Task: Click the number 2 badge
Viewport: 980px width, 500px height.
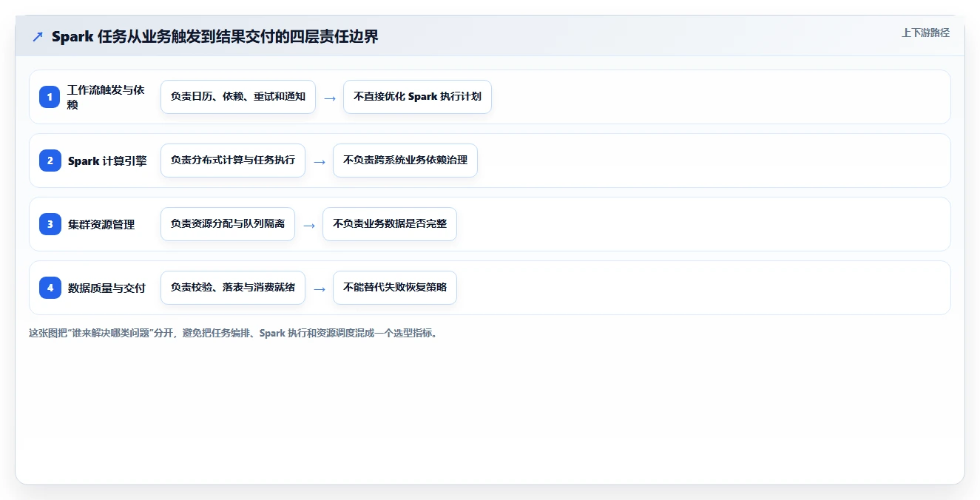Action: tap(50, 161)
